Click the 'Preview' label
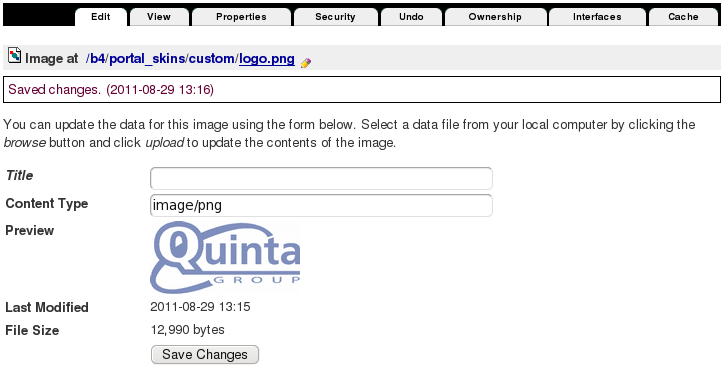The height and width of the screenshot is (374, 724). 30,230
